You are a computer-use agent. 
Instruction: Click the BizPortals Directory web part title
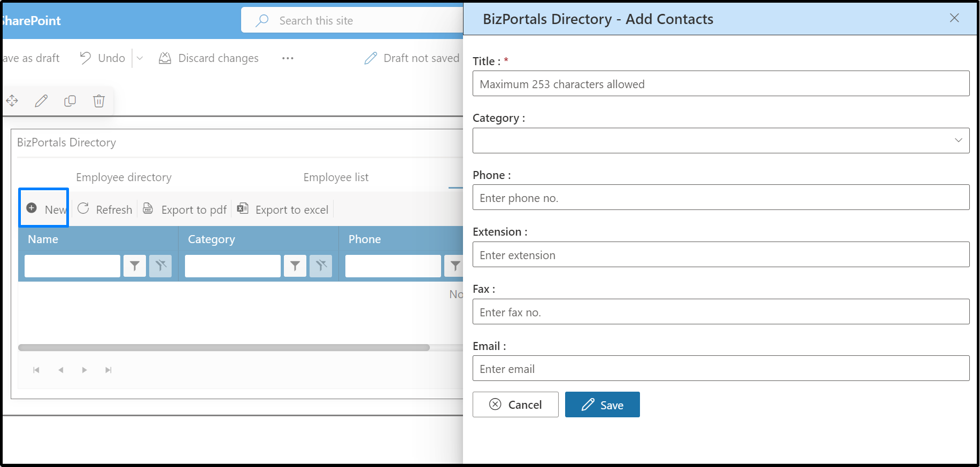pos(66,143)
